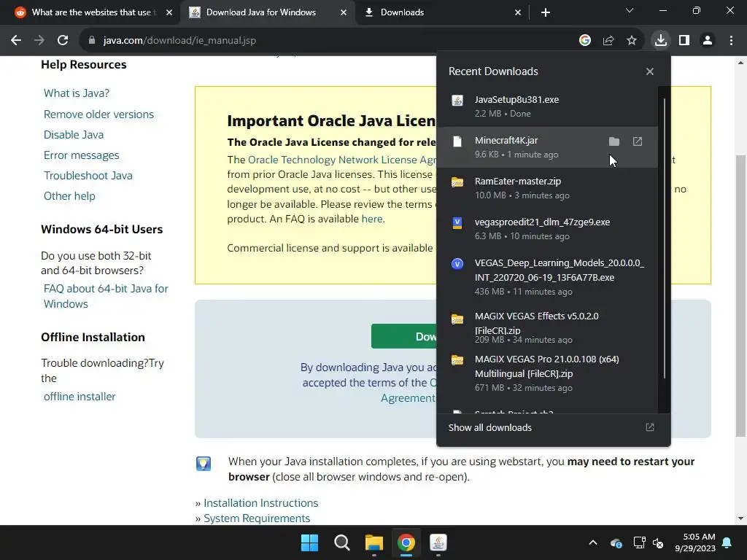Click the Google account icon in address bar
The width and height of the screenshot is (747, 560).
pyautogui.click(x=584, y=41)
